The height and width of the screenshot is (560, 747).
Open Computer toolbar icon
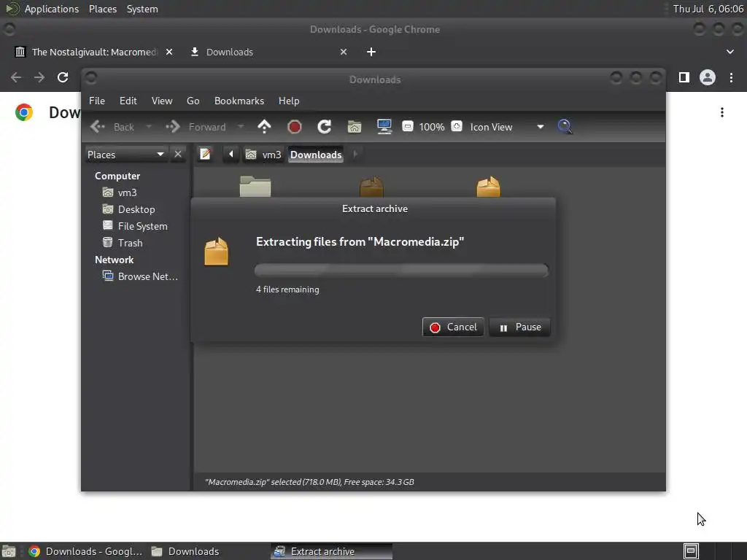pyautogui.click(x=384, y=127)
